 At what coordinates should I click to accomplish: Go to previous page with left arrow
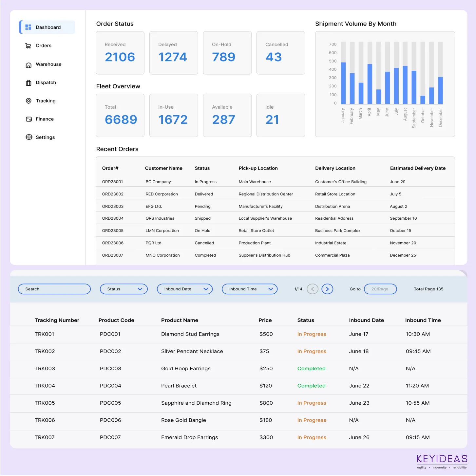[x=312, y=289]
